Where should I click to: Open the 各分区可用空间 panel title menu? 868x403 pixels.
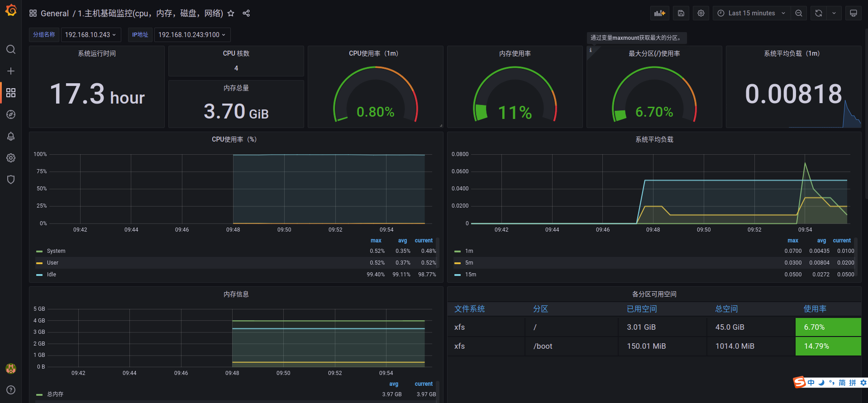(x=654, y=294)
